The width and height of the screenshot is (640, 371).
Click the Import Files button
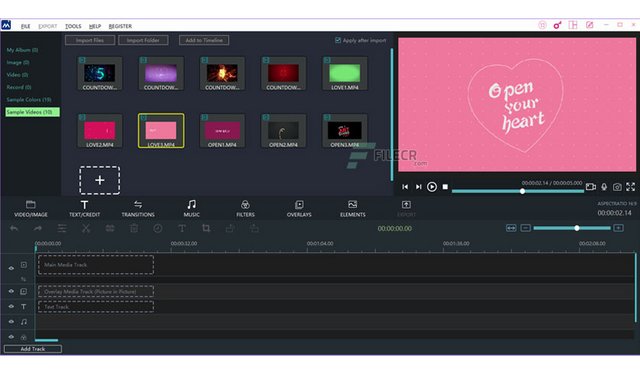[90, 40]
